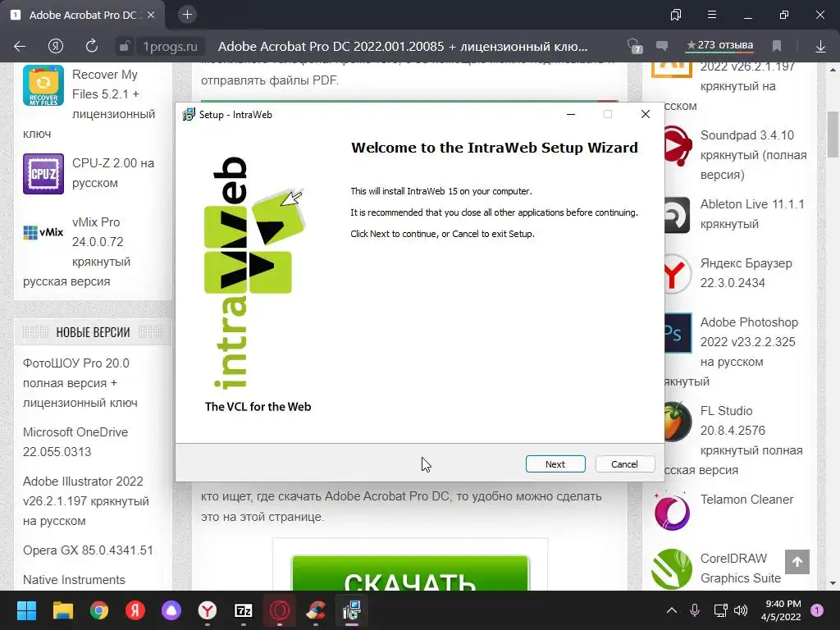
Task: Open Telamon Cleaner link
Action: 746,500
